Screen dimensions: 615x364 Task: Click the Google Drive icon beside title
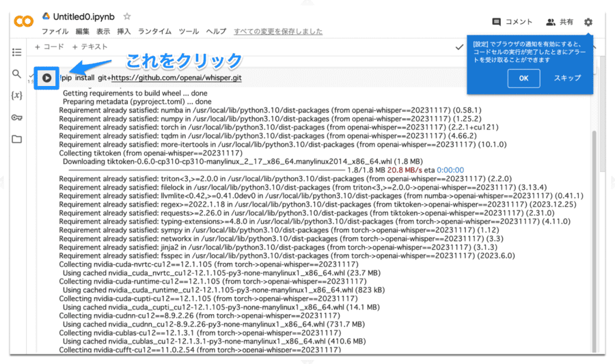(46, 16)
